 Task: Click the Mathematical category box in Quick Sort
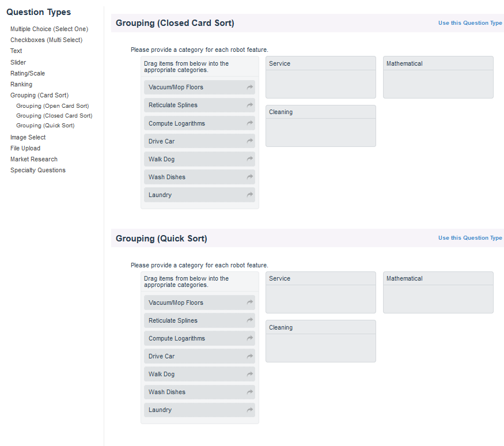pos(438,298)
